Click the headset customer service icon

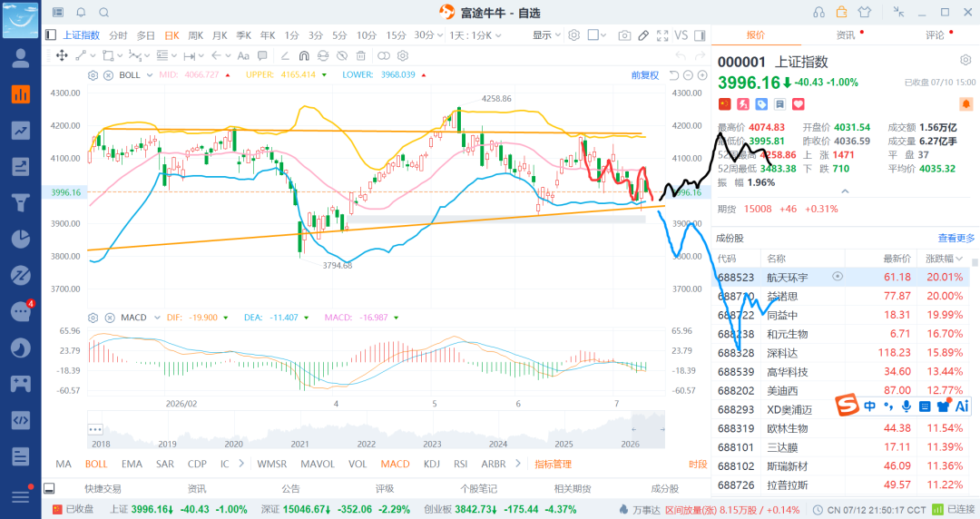pos(818,12)
